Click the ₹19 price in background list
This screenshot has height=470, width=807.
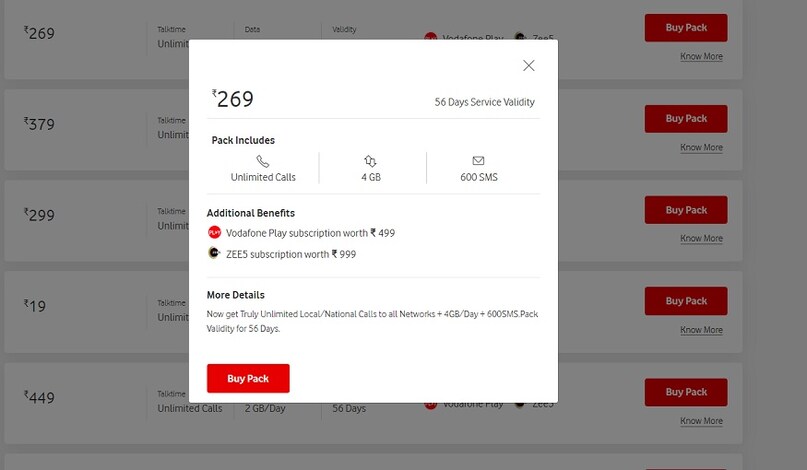coord(34,306)
